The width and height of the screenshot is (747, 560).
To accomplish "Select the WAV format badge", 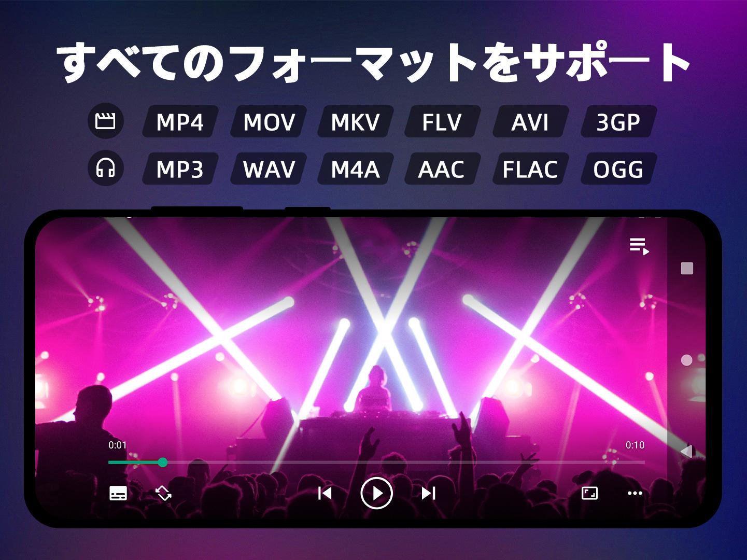I will click(269, 169).
